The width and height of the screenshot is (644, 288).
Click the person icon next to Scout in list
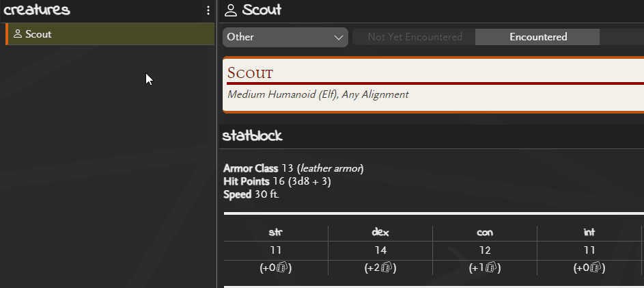point(18,34)
